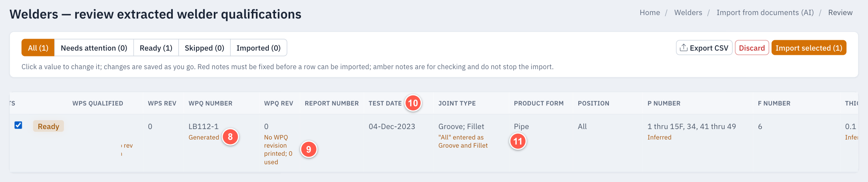Click the Ready status badge
868x182 pixels.
(x=48, y=126)
